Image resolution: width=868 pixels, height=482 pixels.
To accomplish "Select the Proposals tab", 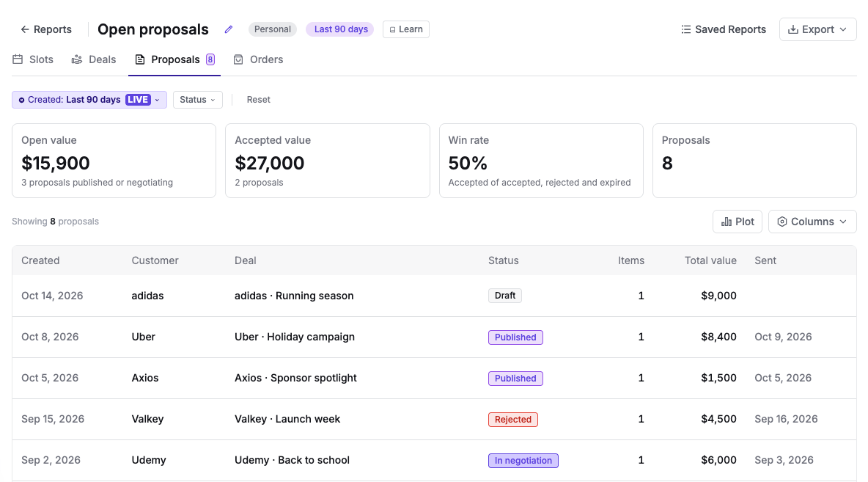I will tap(174, 59).
